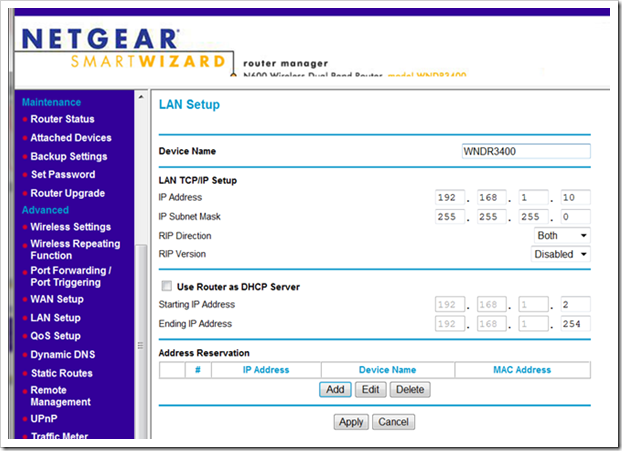This screenshot has height=451, width=622.
Task: Click the sidebar scrollbar thumb
Action: click(140, 341)
